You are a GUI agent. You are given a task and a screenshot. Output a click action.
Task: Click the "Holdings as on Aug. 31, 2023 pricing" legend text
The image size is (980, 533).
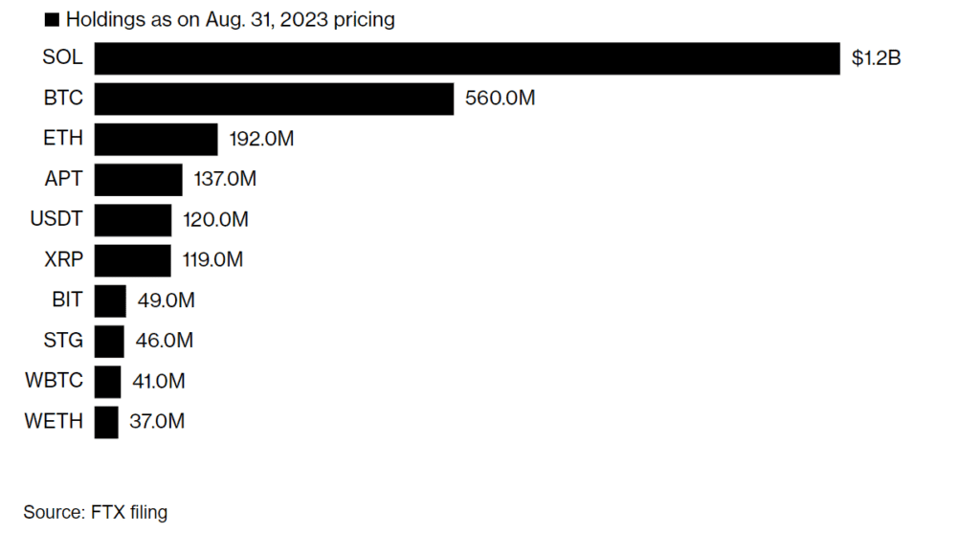(230, 19)
